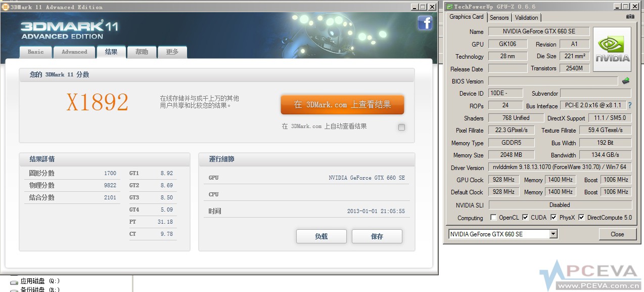
Task: Click the 3DMark program icon in its title bar
Action: 5,7
